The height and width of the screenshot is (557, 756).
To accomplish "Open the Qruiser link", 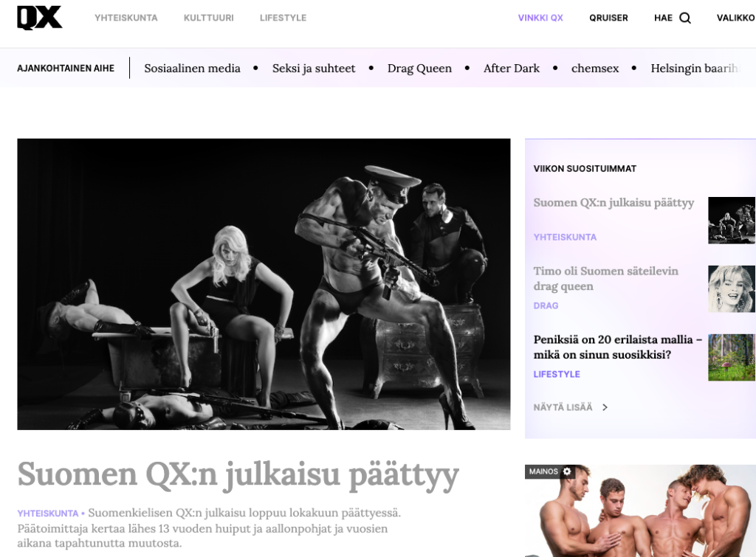I will 608,18.
